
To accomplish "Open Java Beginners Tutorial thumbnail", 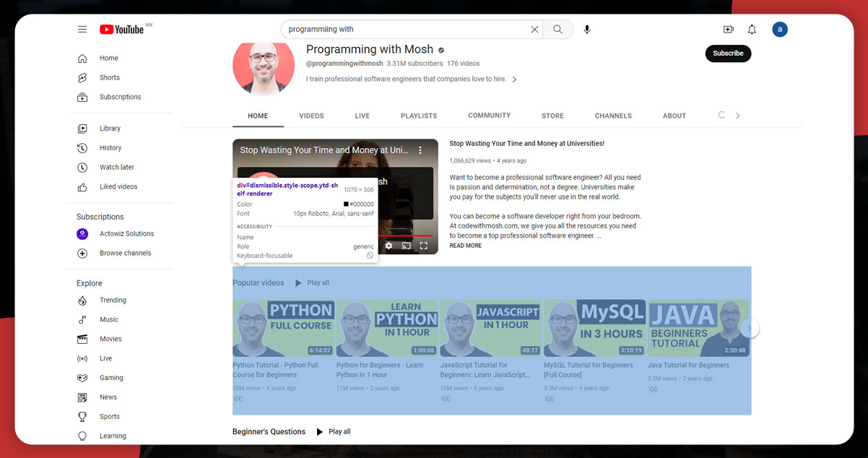I will click(x=699, y=328).
